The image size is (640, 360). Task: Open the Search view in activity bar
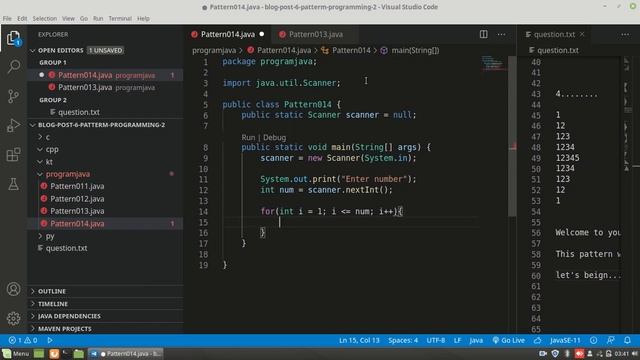13,66
